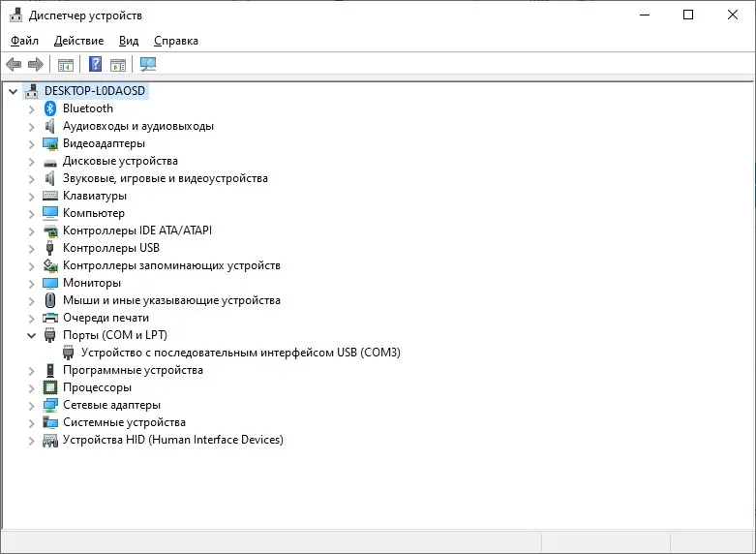This screenshot has height=554, width=756.
Task: Minimize the Диспетчер устройств window
Action: (645, 15)
